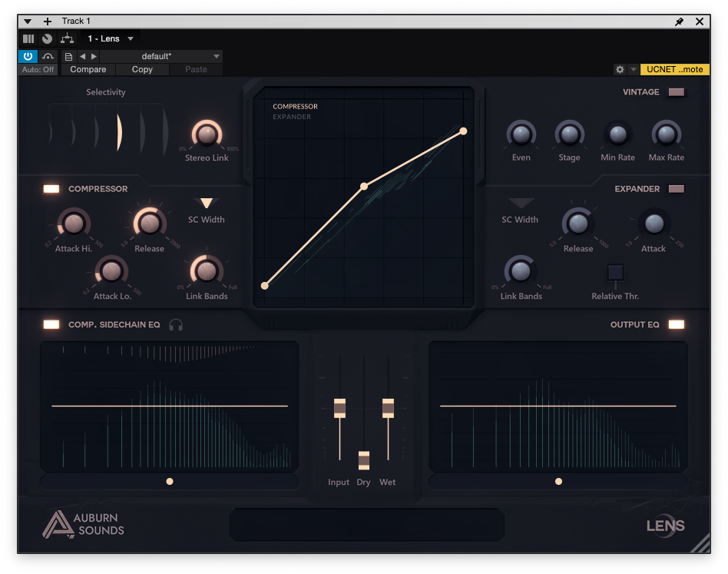Click the bottom-left curve endpoint
The image size is (728, 574).
pyautogui.click(x=265, y=286)
